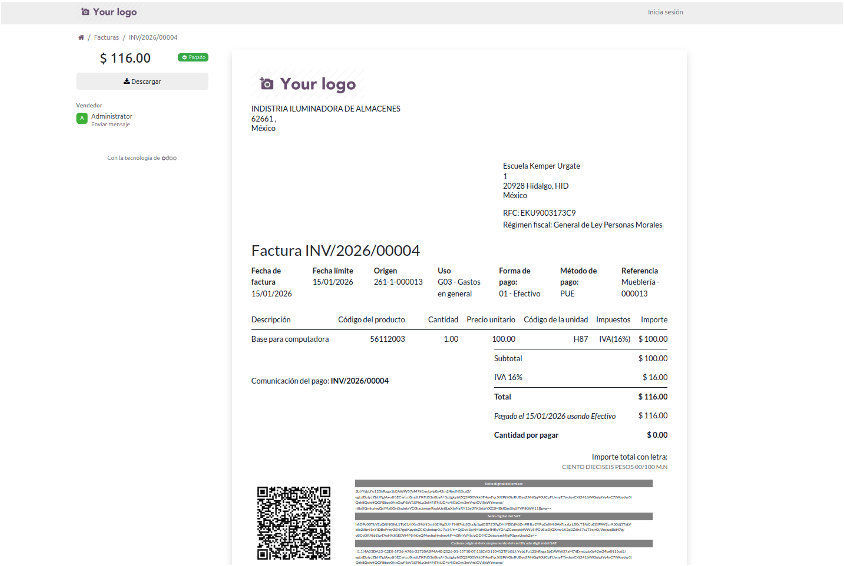Click the Enviar mensaje link under Administrator
Screen dimensions: 844x566
click(x=110, y=124)
